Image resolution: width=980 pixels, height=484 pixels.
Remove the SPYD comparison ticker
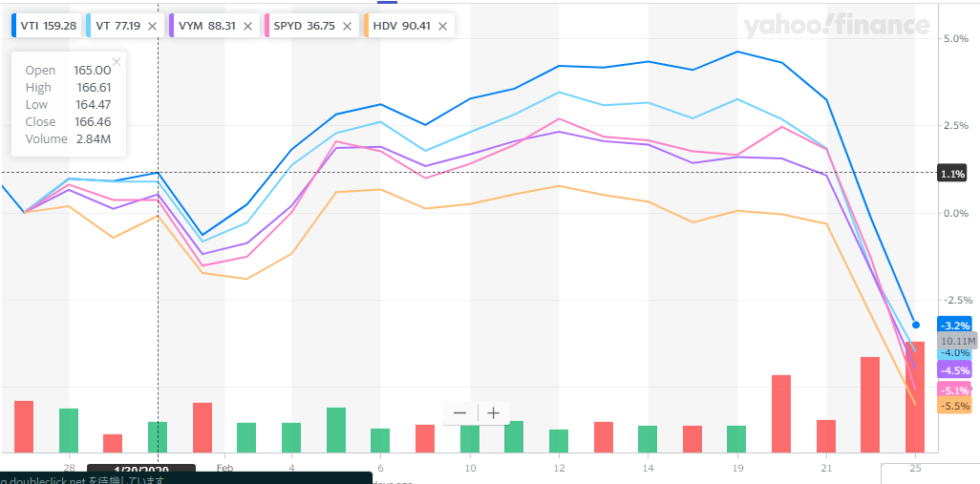[347, 26]
